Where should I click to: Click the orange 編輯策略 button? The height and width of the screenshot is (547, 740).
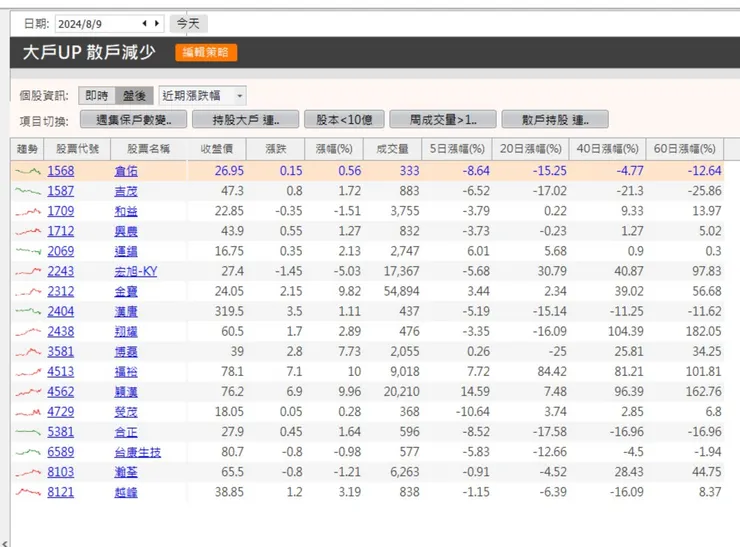[206, 52]
